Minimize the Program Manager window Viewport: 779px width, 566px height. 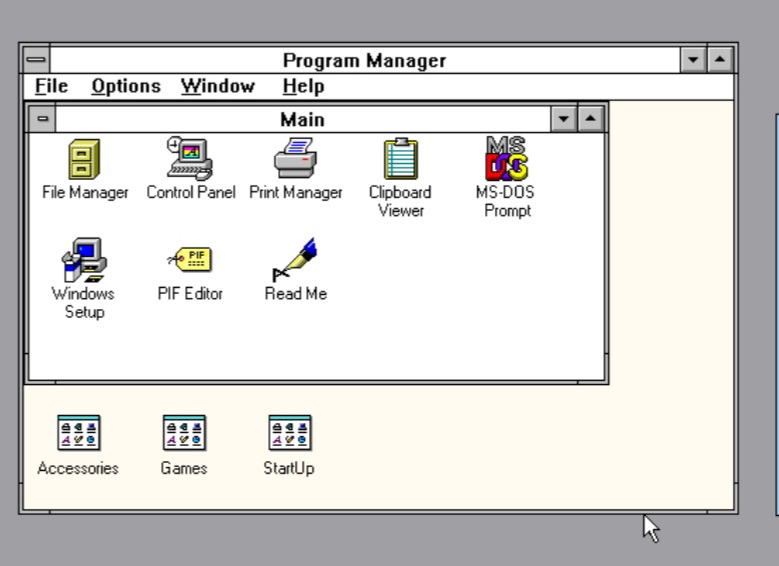pos(693,60)
